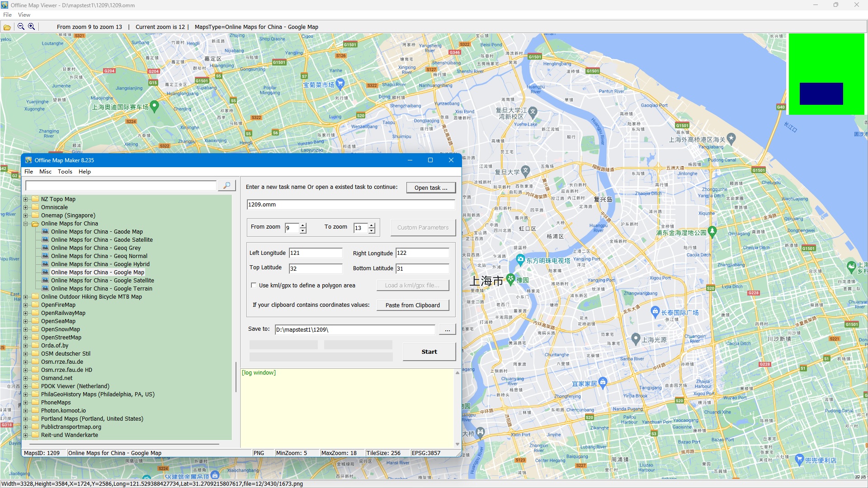Image resolution: width=868 pixels, height=488 pixels.
Task: Select Online Maps for China - Google Map item
Action: click(x=98, y=272)
